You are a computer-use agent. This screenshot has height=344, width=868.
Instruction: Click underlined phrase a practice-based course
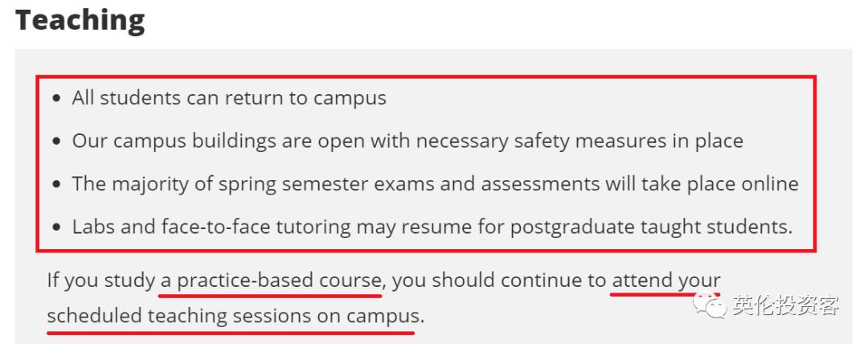click(271, 281)
